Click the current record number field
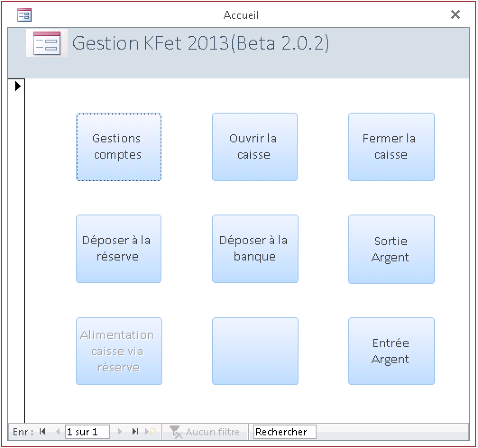 pyautogui.click(x=87, y=432)
